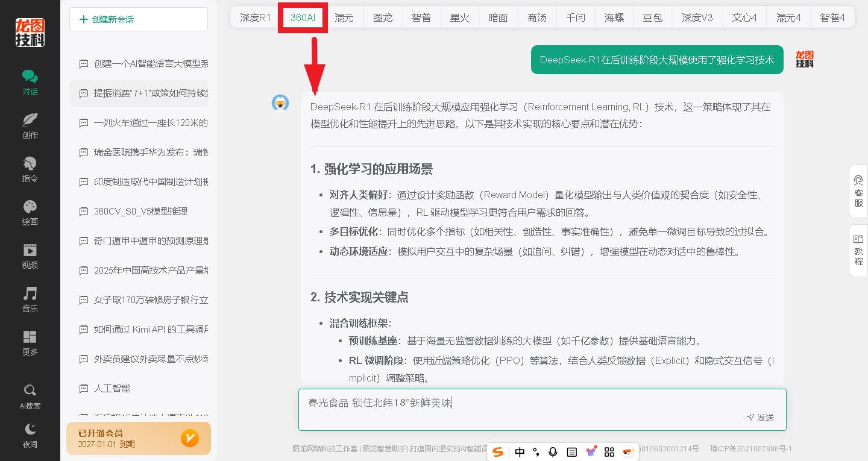Click the AI assistant avatar icon
The image size is (868, 461).
click(x=280, y=103)
